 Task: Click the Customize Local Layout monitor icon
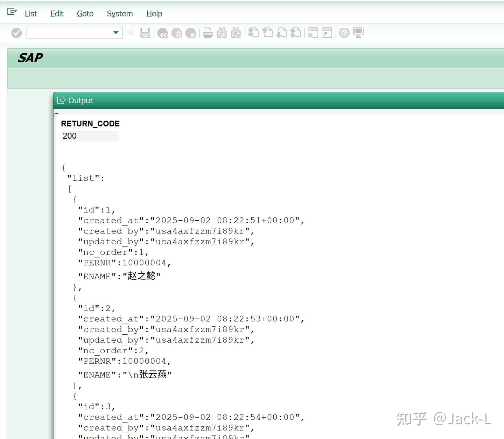[358, 33]
